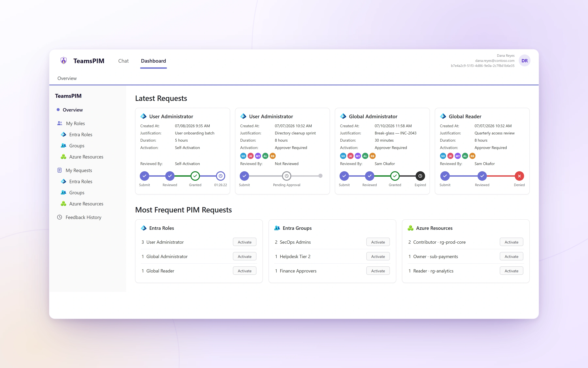This screenshot has width=588, height=368.
Task: Click the RB approver avatar on Global Administrator card
Action: point(372,156)
